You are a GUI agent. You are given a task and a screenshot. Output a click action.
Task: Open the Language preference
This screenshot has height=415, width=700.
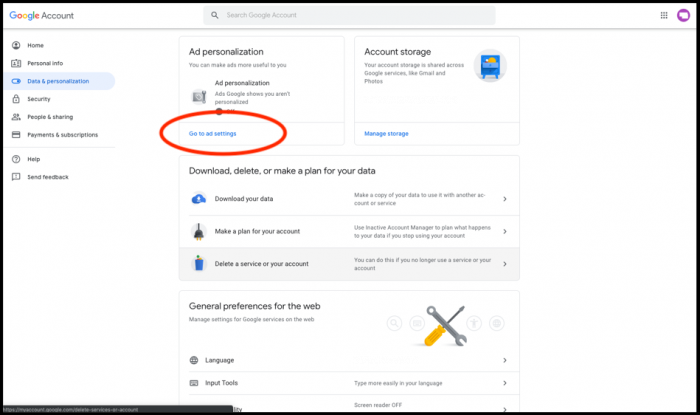tap(349, 361)
